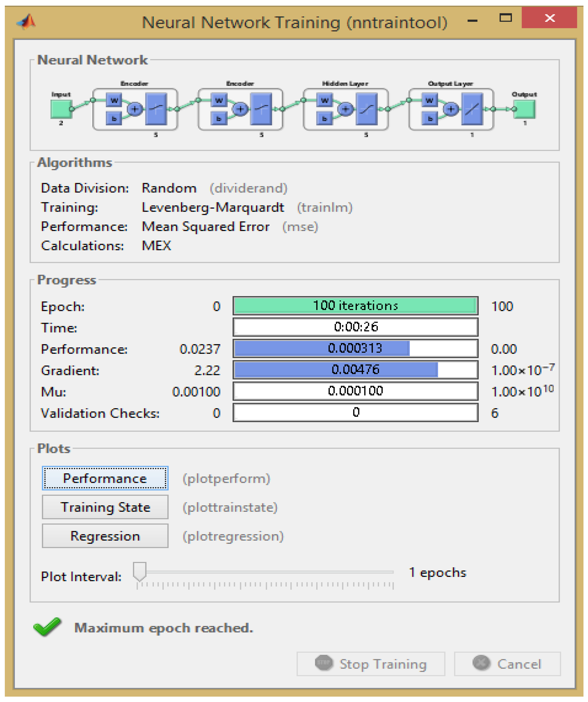Click the sigmoid transfer block in Hidden Layer
The width and height of the screenshot is (588, 702).
coord(367,109)
